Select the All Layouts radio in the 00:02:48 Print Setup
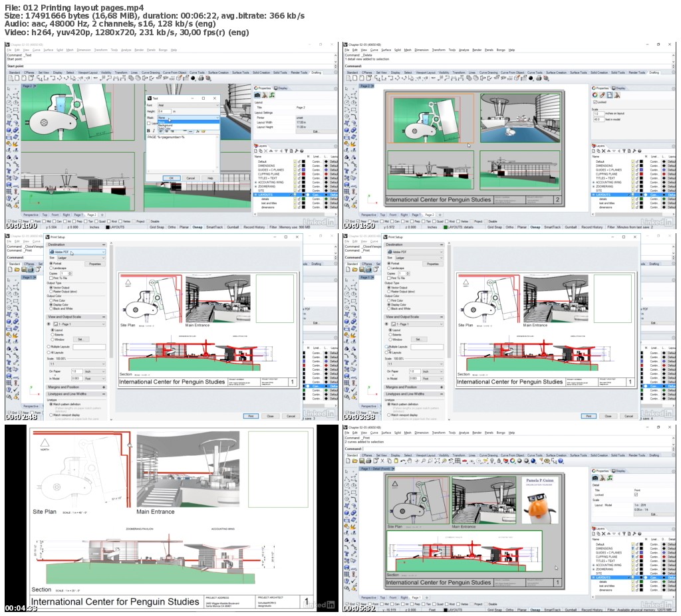 pos(49,352)
